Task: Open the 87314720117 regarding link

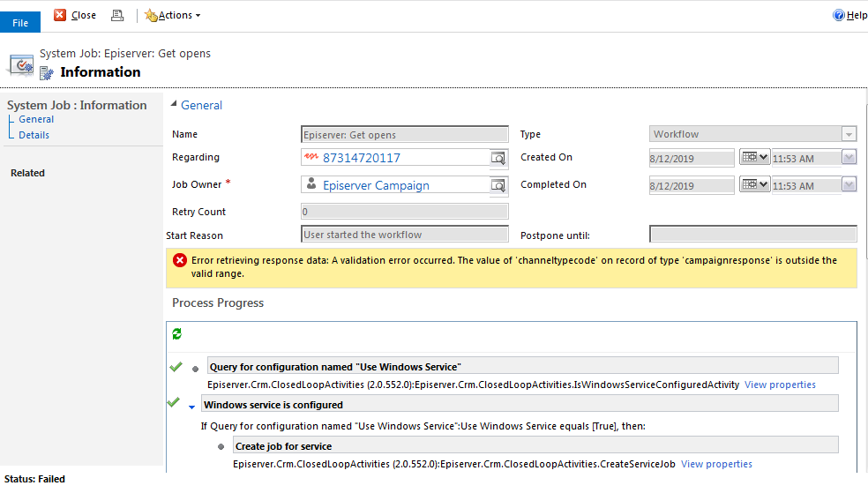Action: (361, 158)
